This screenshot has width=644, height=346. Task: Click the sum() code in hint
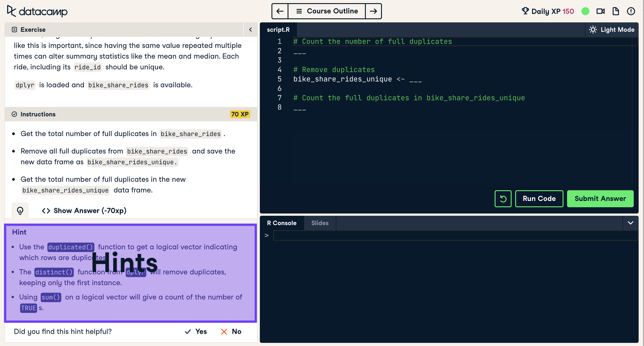click(51, 297)
